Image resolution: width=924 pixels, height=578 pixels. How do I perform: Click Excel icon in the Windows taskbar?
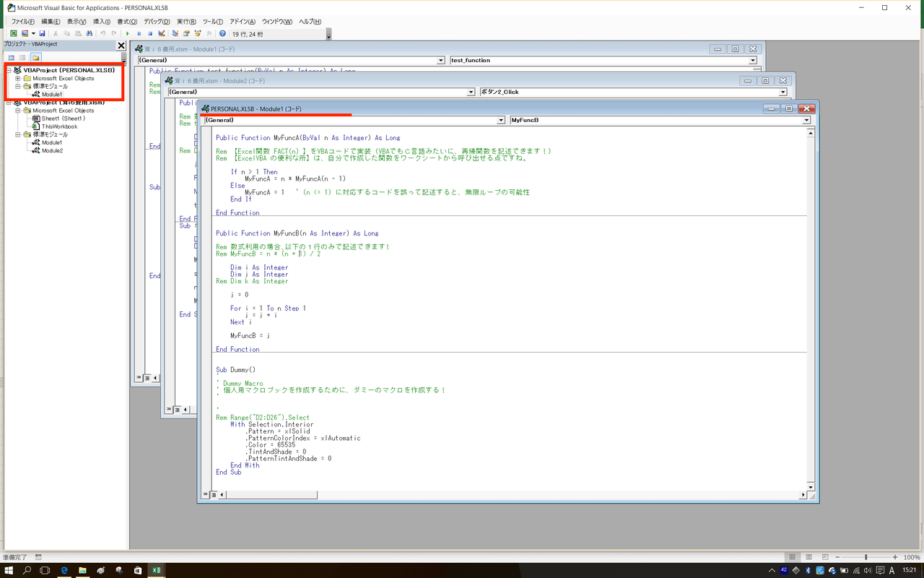point(155,570)
